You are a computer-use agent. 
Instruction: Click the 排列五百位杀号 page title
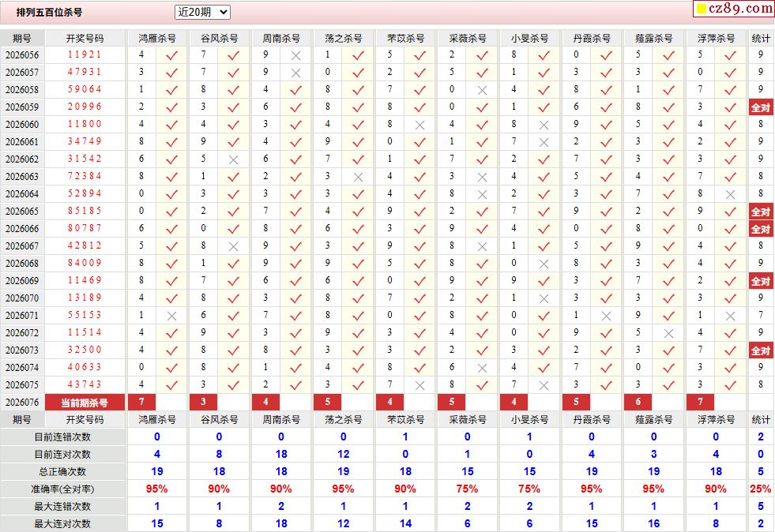pos(49,13)
